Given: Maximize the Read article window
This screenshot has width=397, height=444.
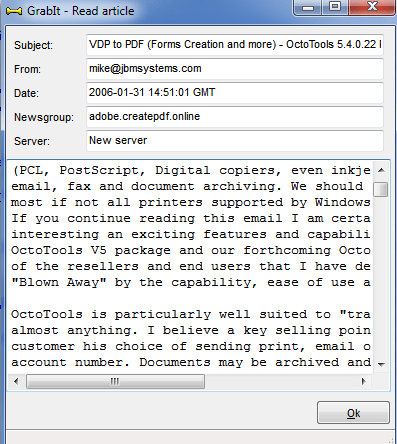Looking at the screenshot, I should [335, 7].
